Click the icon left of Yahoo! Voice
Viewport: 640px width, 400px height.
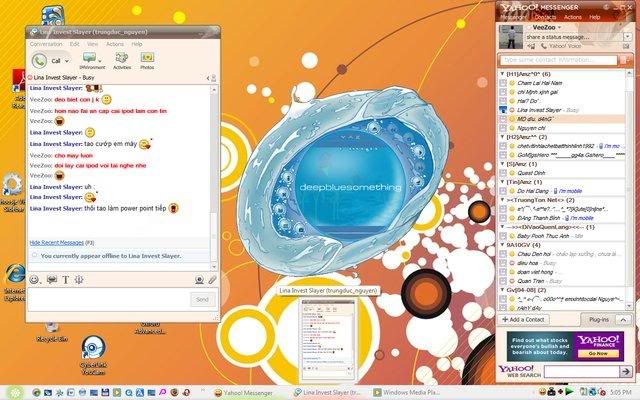[x=531, y=46]
